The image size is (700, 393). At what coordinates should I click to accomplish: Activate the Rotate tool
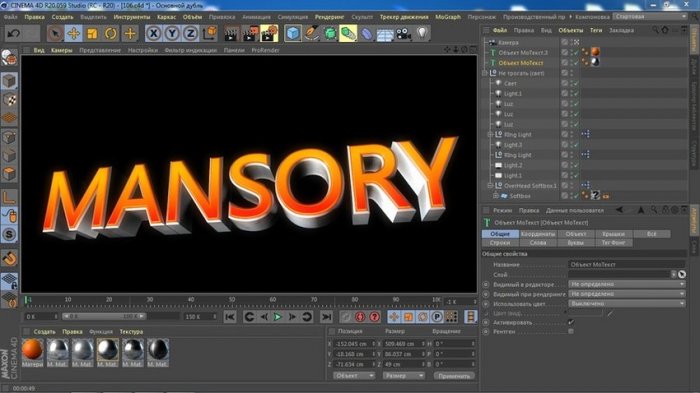point(111,33)
